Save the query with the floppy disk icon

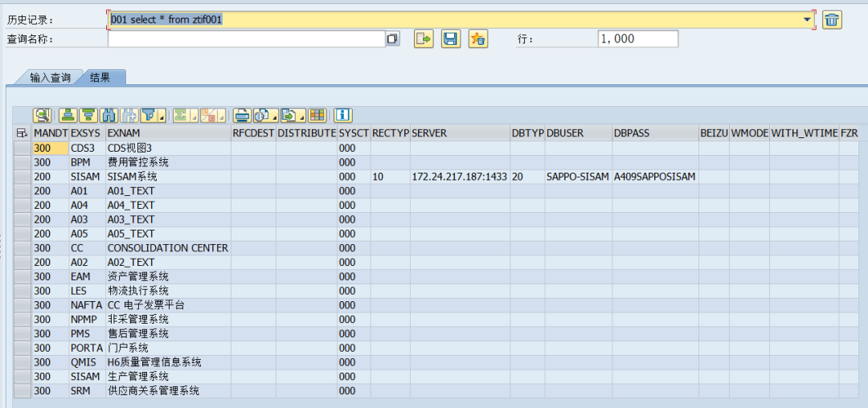pos(451,39)
